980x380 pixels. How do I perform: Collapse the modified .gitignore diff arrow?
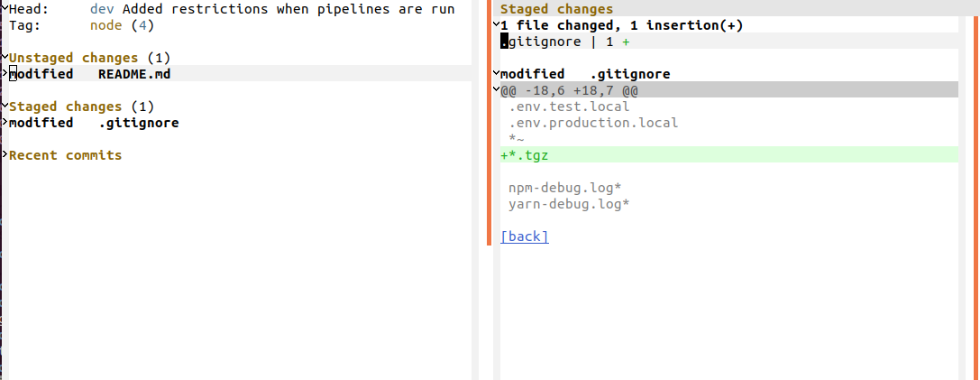[497, 74]
